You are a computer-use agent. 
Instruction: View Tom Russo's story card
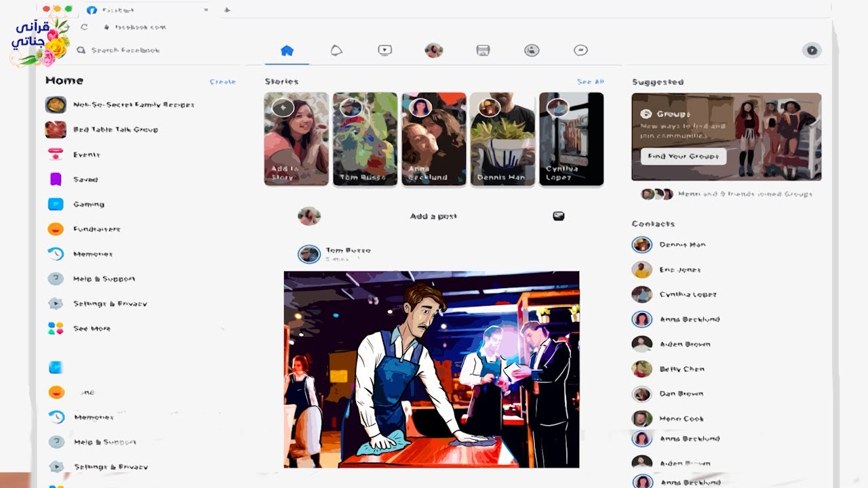click(365, 139)
